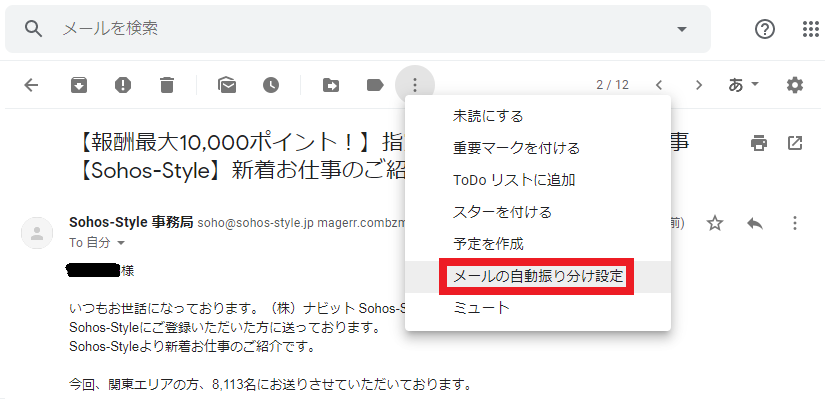Choose スターを付ける from menu
Image resolution: width=825 pixels, height=413 pixels.
pyautogui.click(x=538, y=212)
